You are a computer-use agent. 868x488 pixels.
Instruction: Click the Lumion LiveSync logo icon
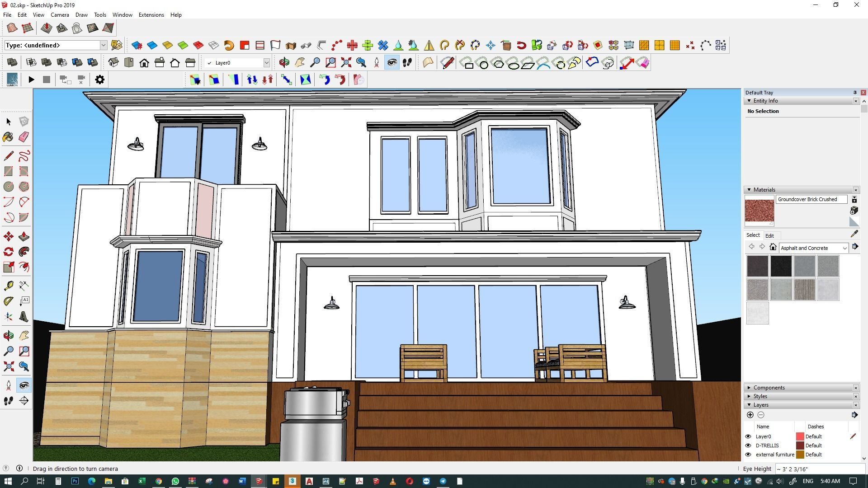pos(12,80)
